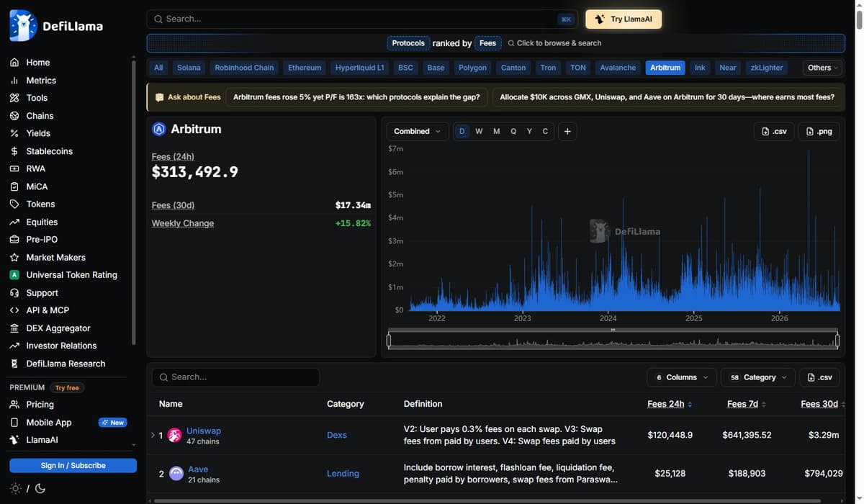Open the Combined chart dropdown
Image resolution: width=864 pixels, height=504 pixels.
[418, 131]
